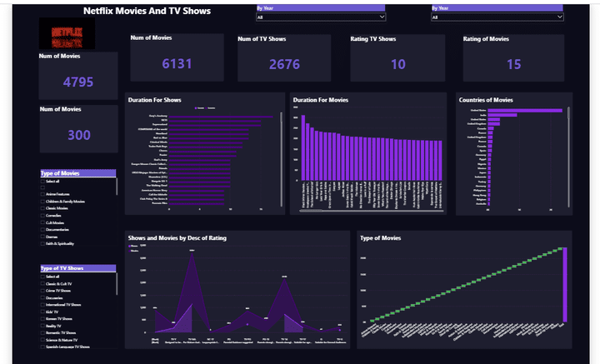Click the Australia bar in Countries of Movies

[x=489, y=204]
